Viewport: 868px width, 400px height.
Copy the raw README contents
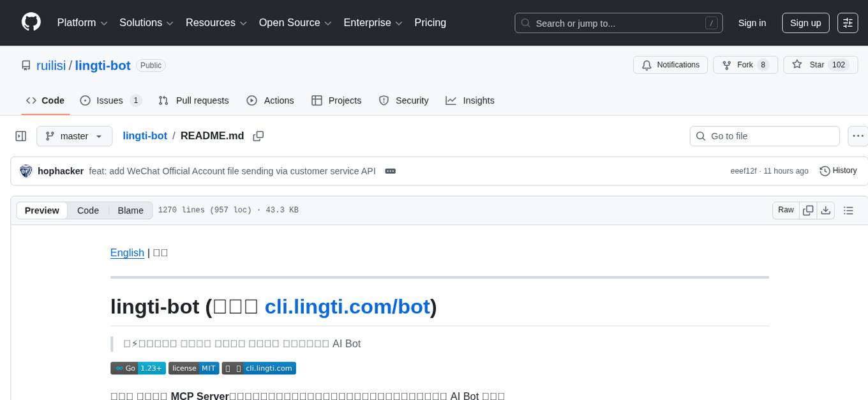tap(808, 210)
